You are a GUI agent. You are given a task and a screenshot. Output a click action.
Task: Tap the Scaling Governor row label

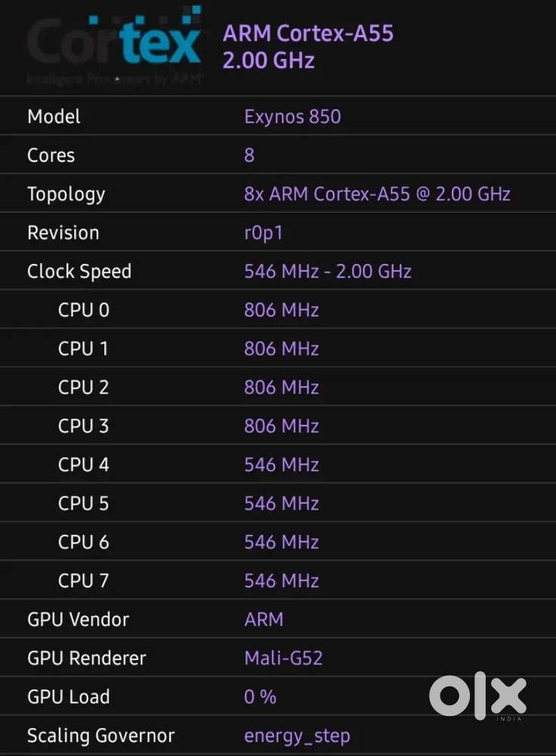100,736
